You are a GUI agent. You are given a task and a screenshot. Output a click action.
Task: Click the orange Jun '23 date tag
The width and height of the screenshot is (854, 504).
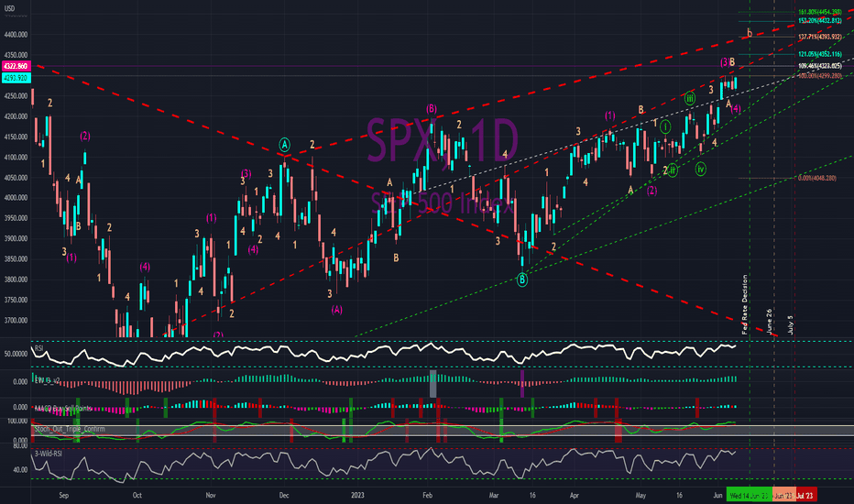(783, 495)
